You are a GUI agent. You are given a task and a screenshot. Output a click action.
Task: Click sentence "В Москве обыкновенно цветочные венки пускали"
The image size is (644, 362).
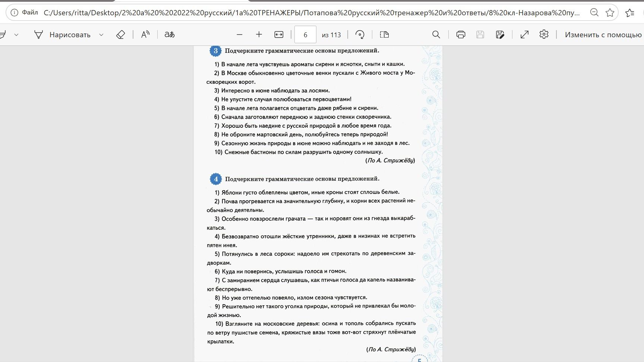[x=311, y=77]
